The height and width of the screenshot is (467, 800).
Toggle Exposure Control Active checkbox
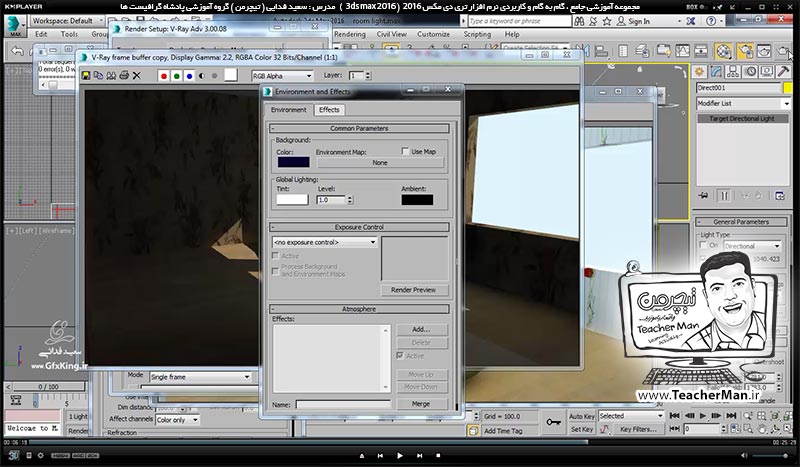click(x=276, y=256)
